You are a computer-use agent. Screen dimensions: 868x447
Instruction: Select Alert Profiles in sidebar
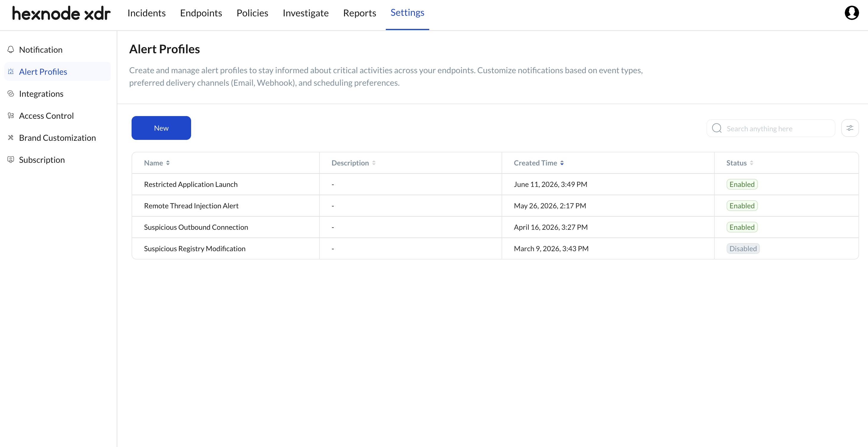[57, 71]
